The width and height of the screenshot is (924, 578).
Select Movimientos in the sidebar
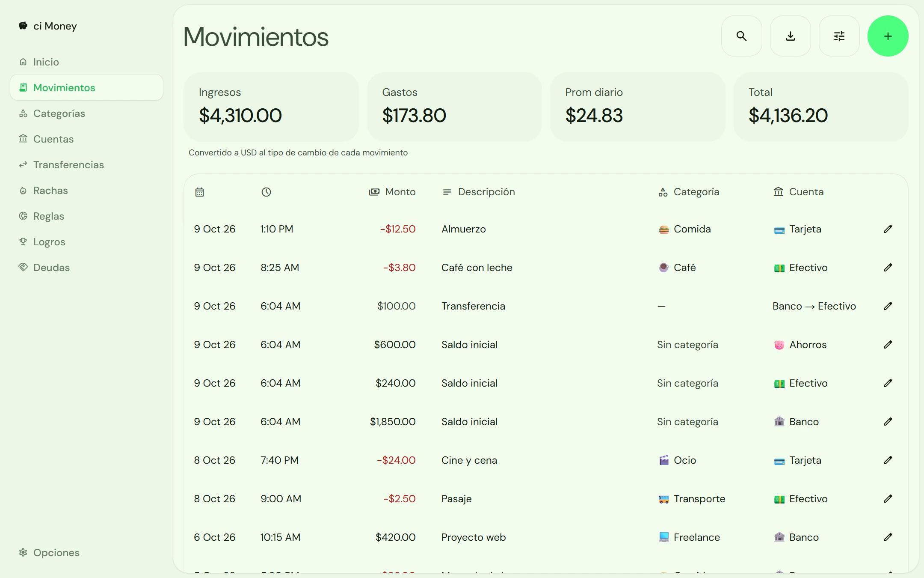[x=86, y=88]
